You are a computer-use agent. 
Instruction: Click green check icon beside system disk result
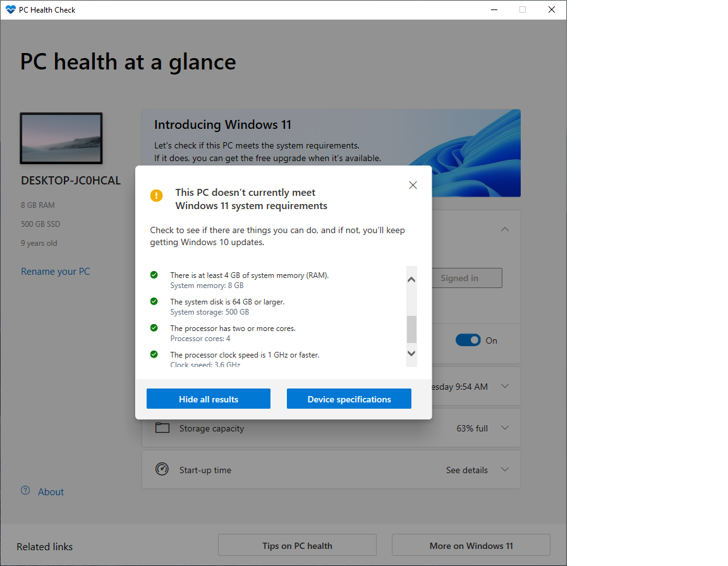click(x=154, y=301)
